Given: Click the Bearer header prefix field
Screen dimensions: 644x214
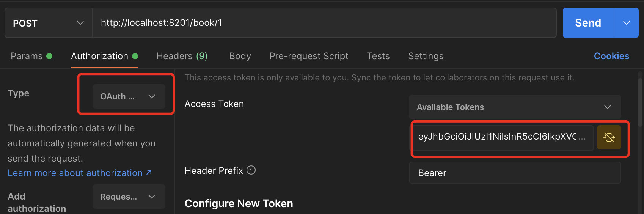Looking at the screenshot, I should pos(515,173).
